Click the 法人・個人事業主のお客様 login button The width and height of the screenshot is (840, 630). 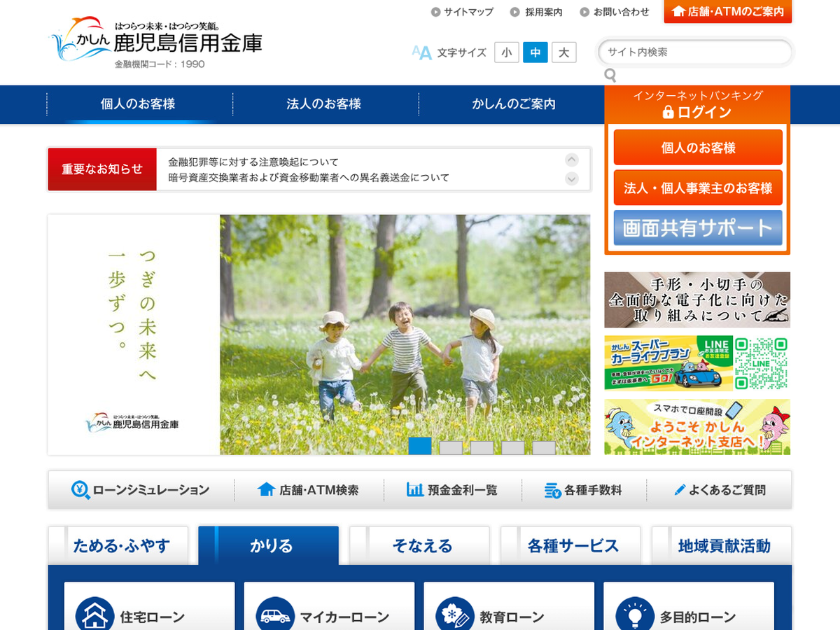tap(698, 188)
